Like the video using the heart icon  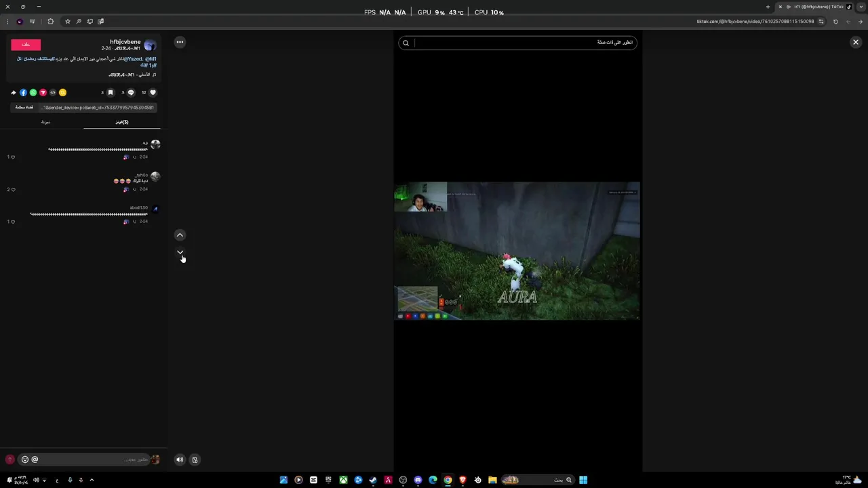(153, 92)
